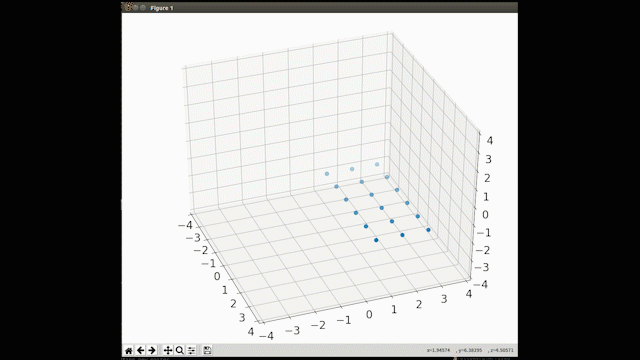Save the figure with floppy icon
The image size is (640, 360).
pos(207,350)
